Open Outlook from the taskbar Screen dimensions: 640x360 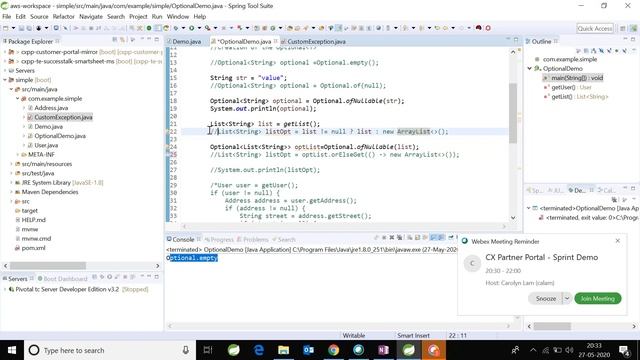click(309, 350)
